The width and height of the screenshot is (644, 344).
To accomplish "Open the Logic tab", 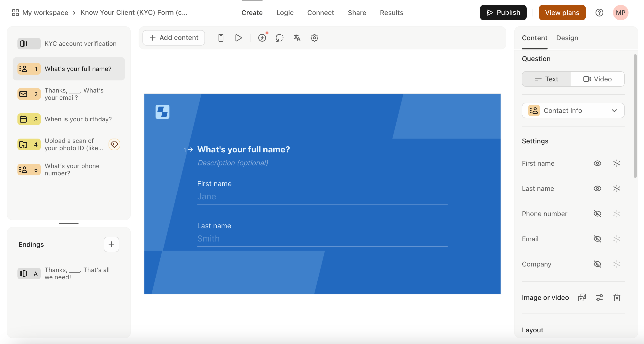I will click(285, 13).
